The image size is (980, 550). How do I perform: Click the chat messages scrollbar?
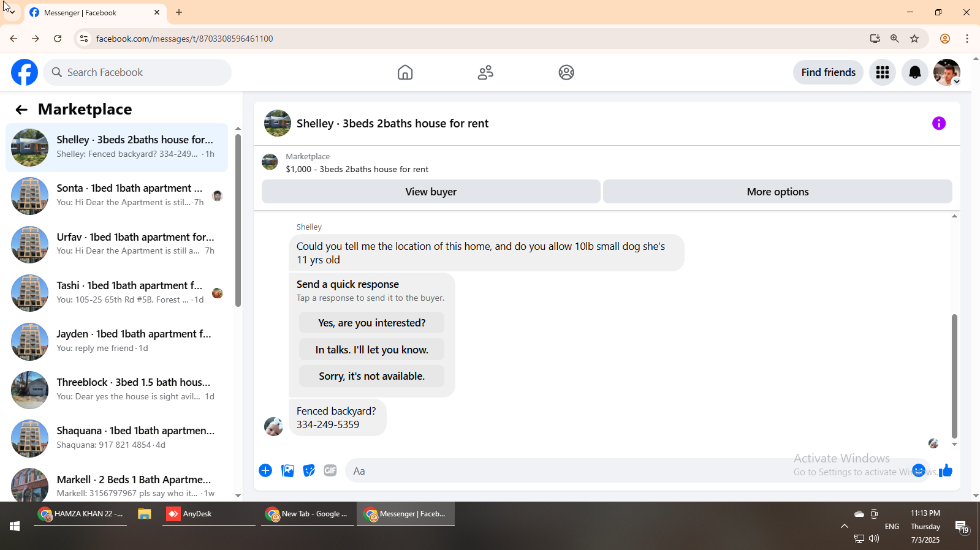pos(954,375)
